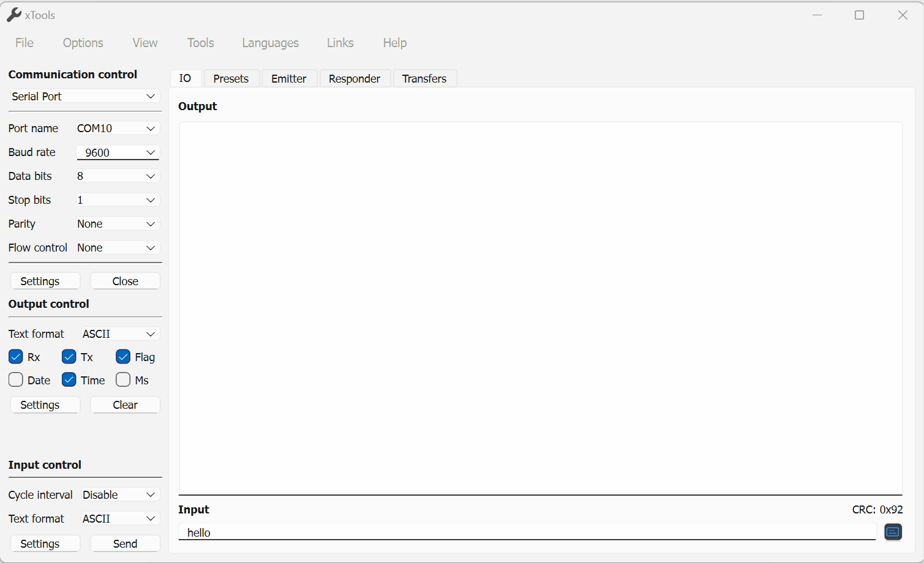Uncheck the Rx checkbox
924x563 pixels.
16,357
